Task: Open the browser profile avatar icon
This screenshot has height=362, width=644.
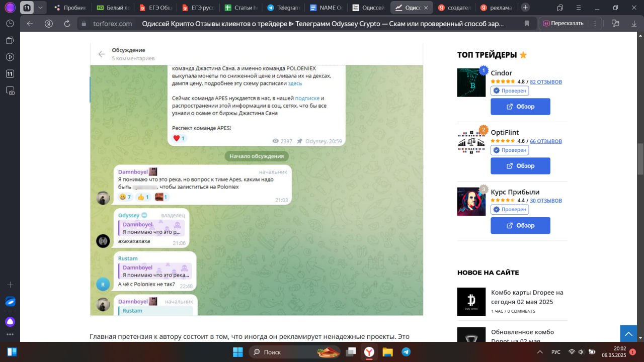Action: 10,8
